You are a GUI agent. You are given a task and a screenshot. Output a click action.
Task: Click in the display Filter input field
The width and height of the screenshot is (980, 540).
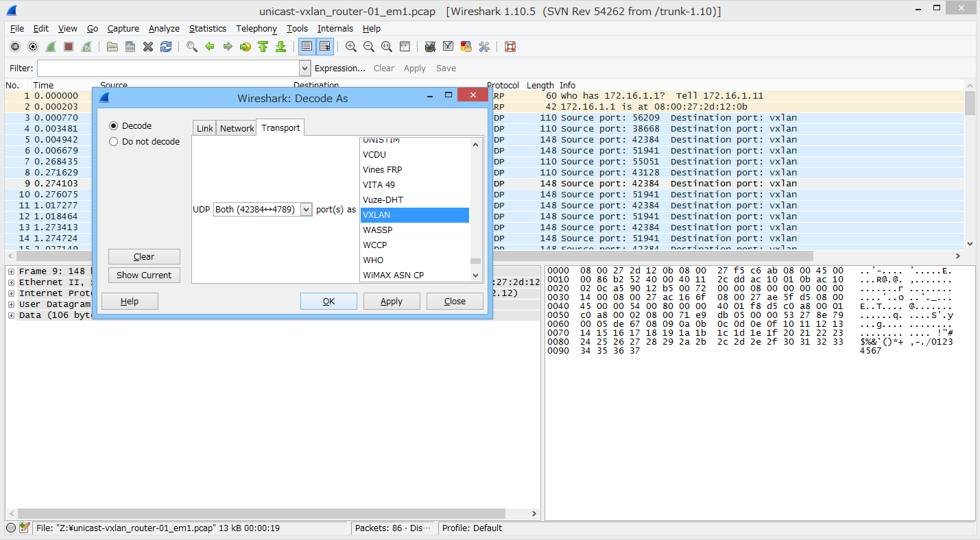pos(169,68)
